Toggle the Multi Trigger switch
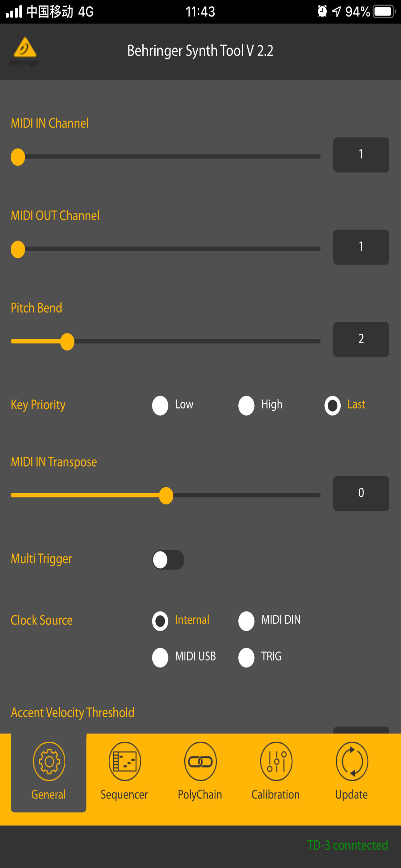Screen dimensions: 401x868 [x=168, y=560]
